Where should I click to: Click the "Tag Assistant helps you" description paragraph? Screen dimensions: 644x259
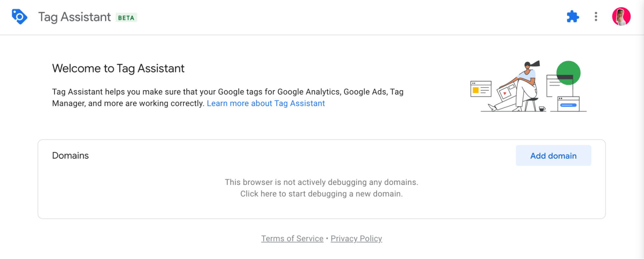click(x=227, y=97)
